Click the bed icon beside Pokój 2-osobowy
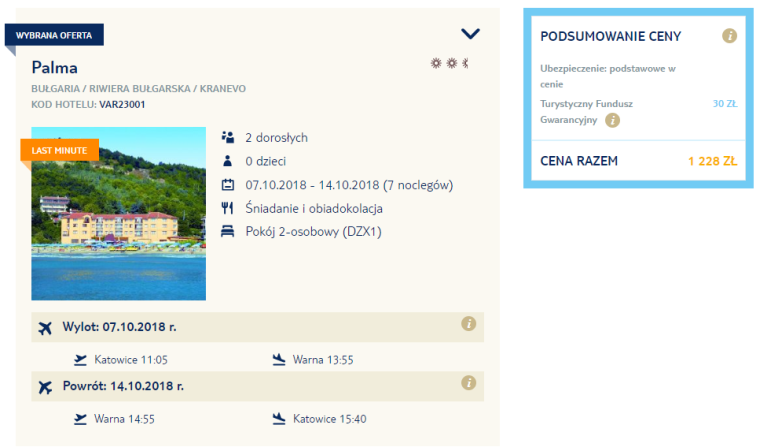This screenshot has width=760, height=447. click(227, 231)
